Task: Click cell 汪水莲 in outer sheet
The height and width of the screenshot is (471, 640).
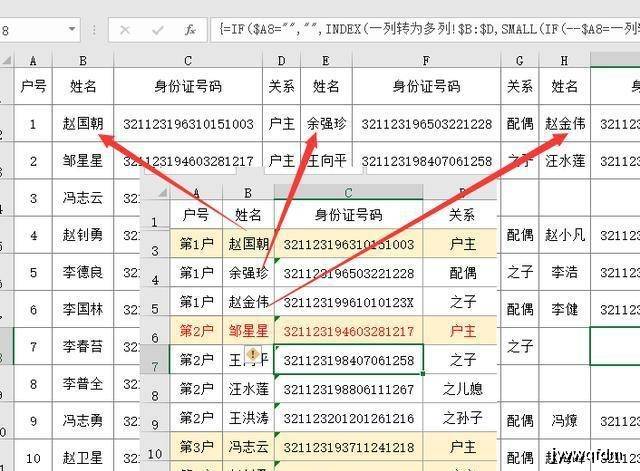Action: coord(565,161)
